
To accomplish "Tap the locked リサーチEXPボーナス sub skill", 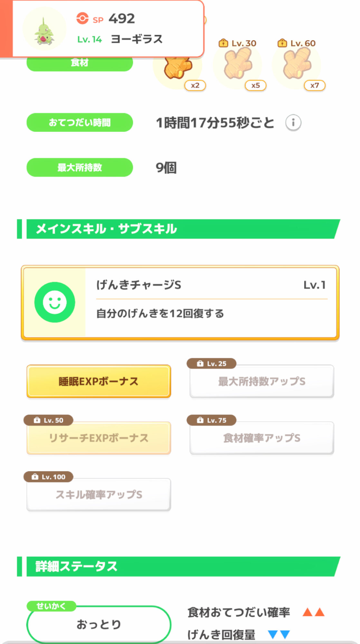I will coord(99,438).
